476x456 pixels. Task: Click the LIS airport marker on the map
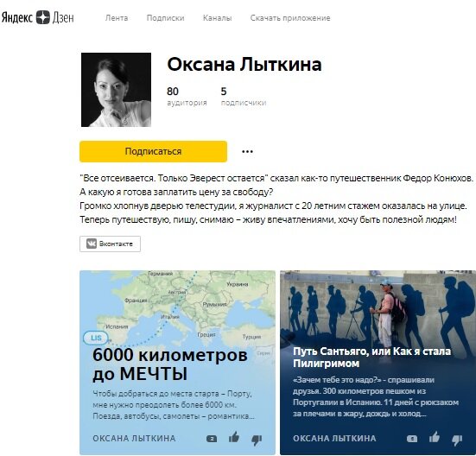pyautogui.click(x=96, y=338)
